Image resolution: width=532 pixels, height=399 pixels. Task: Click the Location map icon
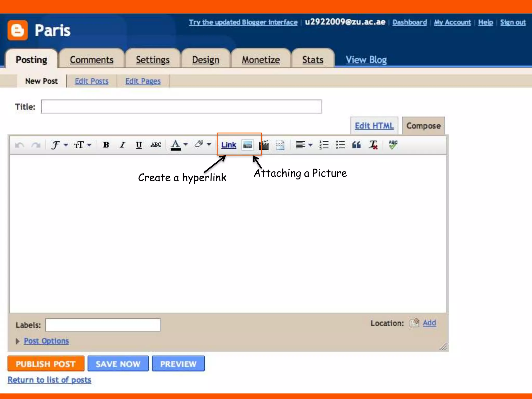[x=414, y=323]
